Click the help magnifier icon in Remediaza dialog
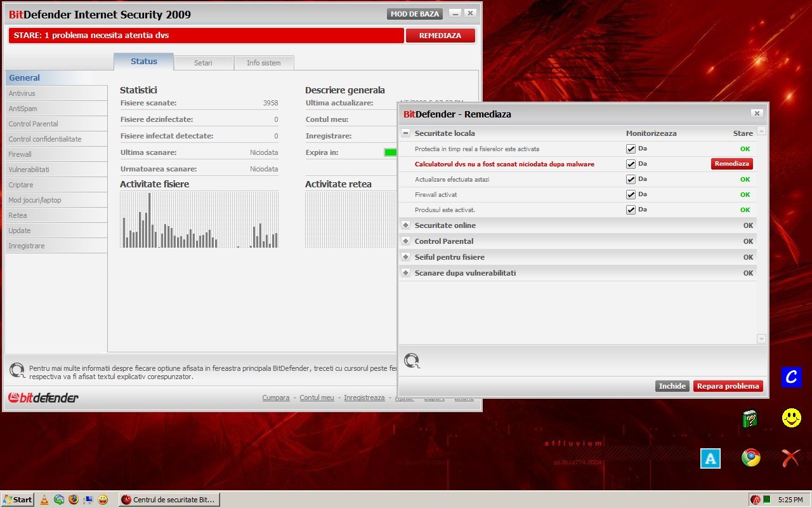This screenshot has height=508, width=812. pos(412,361)
